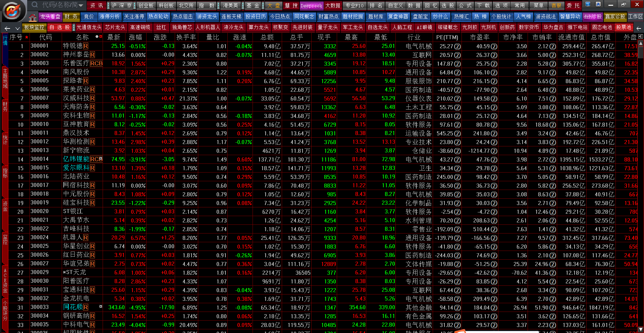Click the vertical scrollbar down arrow

tap(641, 329)
